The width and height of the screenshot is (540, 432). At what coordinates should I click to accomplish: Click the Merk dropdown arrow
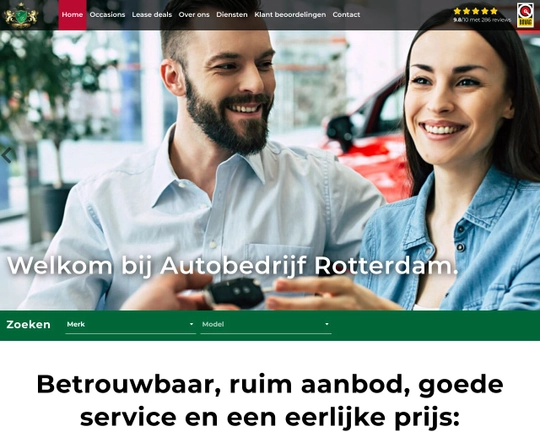191,324
